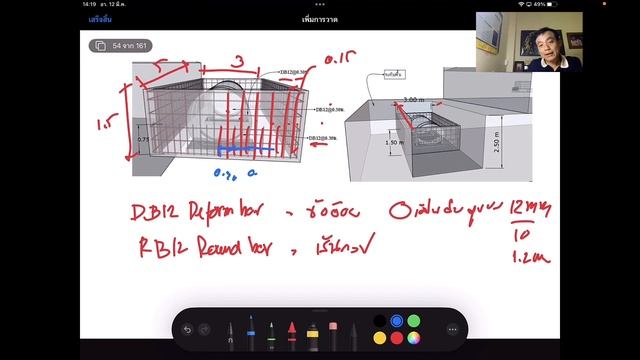Tap the handwritten 1.2m note
Image resolution: width=640 pixels, height=360 pixels.
pyautogui.click(x=531, y=257)
